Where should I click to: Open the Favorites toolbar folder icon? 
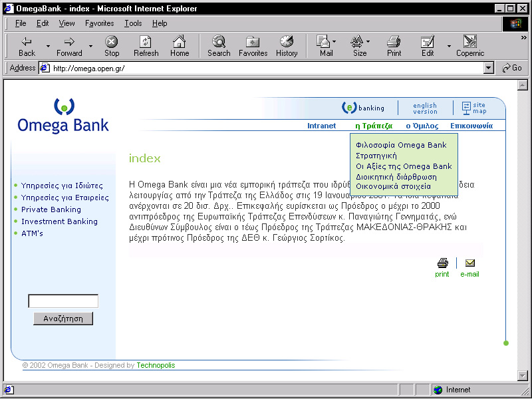tap(253, 46)
